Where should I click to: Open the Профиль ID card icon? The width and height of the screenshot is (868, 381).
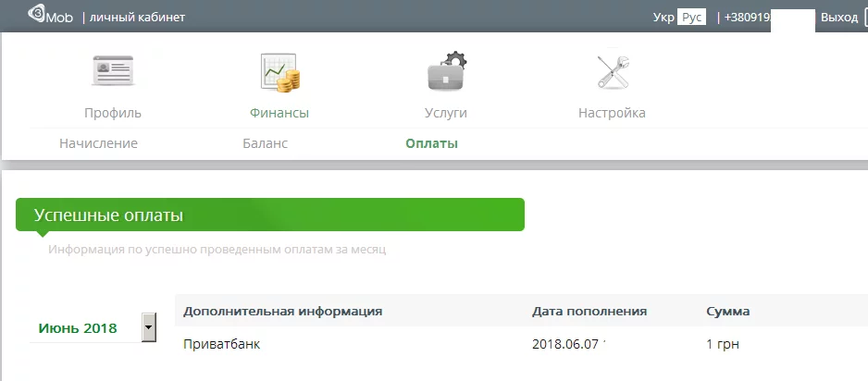click(113, 71)
